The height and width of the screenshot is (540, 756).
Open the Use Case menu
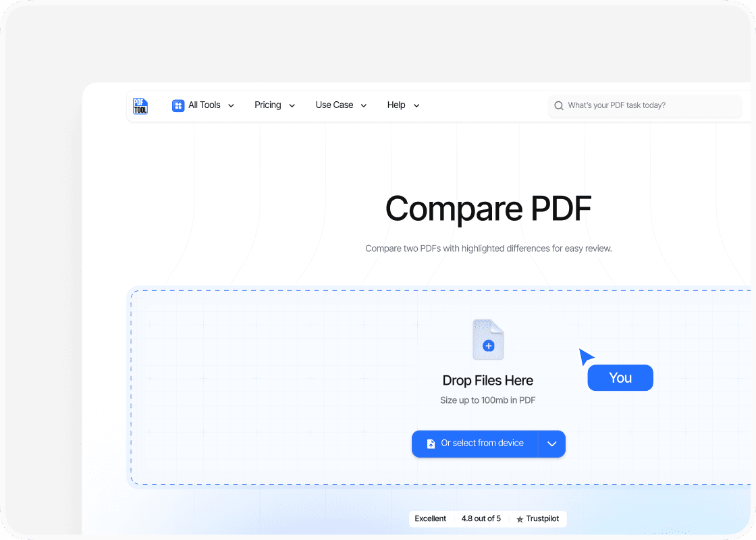(x=334, y=105)
